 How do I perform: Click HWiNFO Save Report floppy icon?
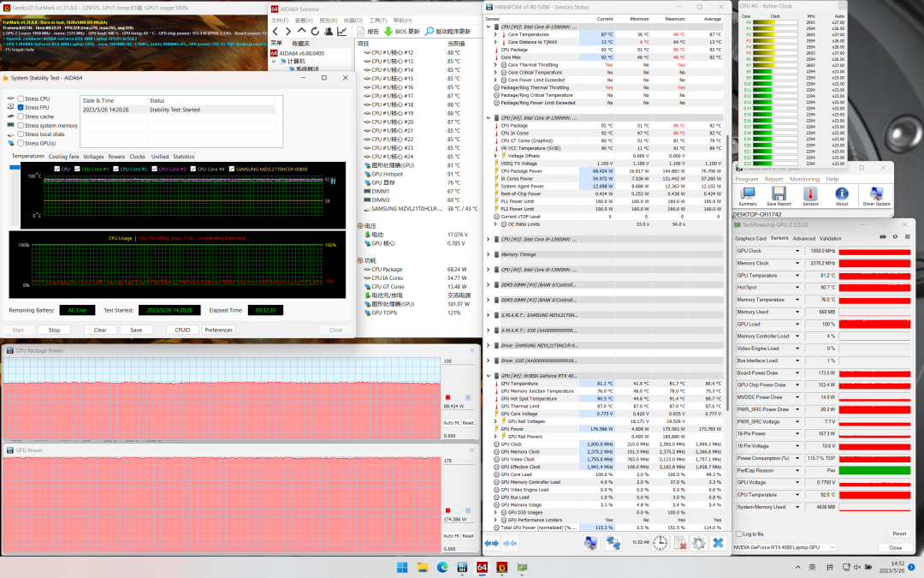tap(779, 194)
